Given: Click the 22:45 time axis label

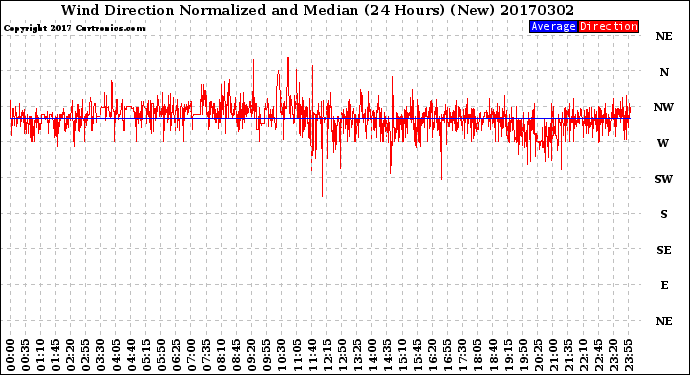Looking at the screenshot, I should coord(598,355).
